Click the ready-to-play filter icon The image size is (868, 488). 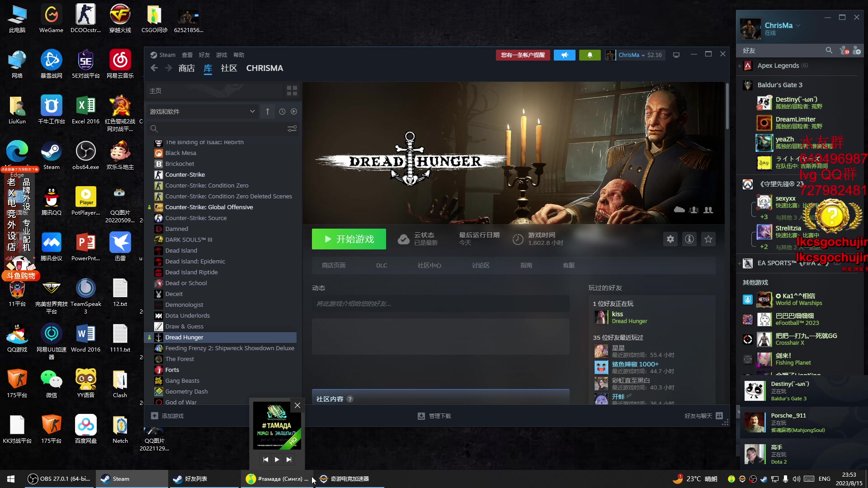(x=294, y=112)
